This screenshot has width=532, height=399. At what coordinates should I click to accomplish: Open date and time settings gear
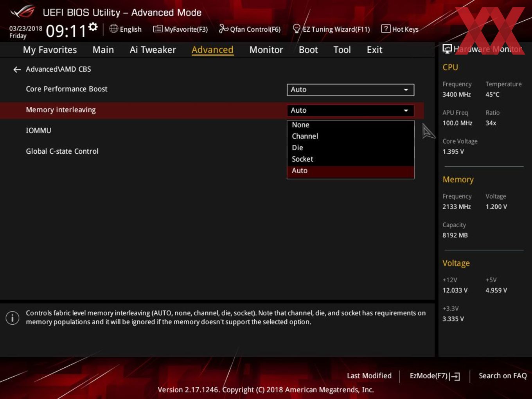pyautogui.click(x=93, y=27)
